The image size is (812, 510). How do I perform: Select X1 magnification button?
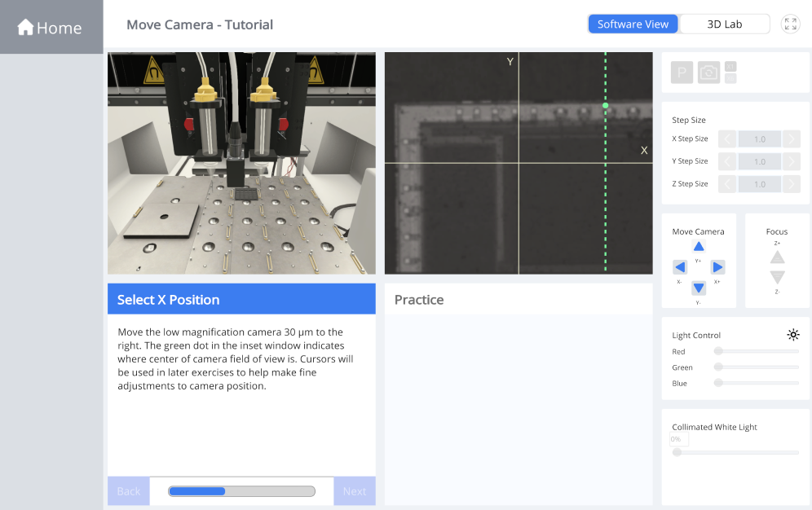[x=730, y=67]
